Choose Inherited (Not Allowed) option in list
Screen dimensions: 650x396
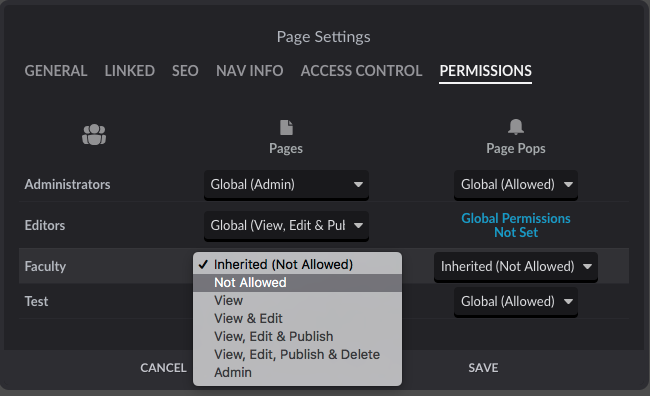coord(297,265)
